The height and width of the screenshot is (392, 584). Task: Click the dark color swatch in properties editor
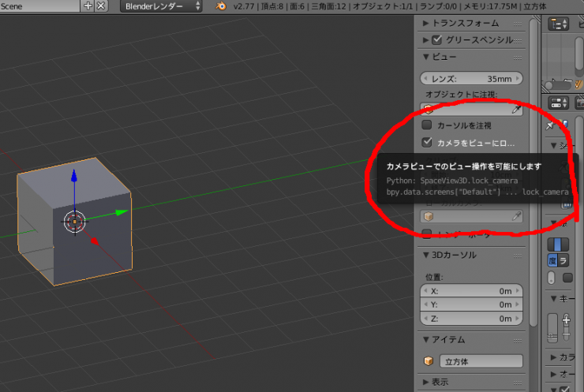pyautogui.click(x=567, y=278)
